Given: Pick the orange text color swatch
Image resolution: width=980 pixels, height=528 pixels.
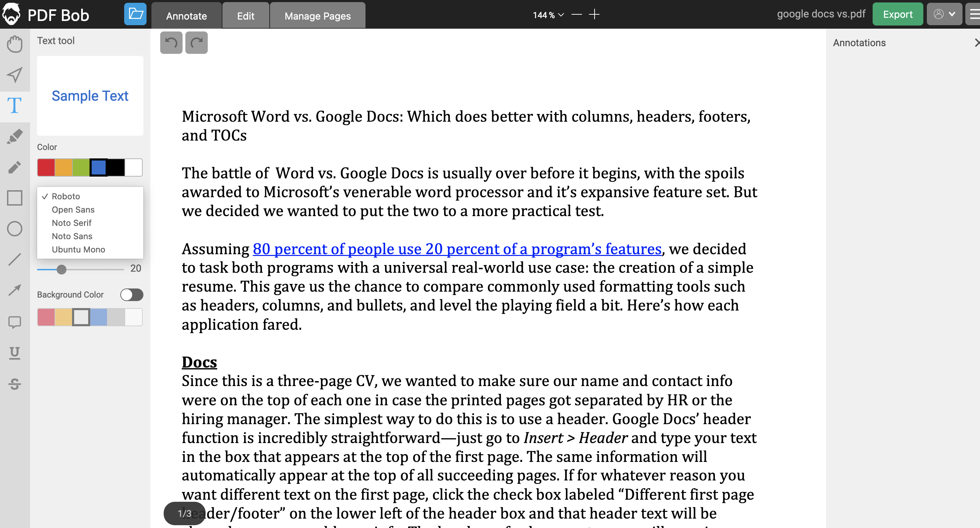Looking at the screenshot, I should (64, 167).
